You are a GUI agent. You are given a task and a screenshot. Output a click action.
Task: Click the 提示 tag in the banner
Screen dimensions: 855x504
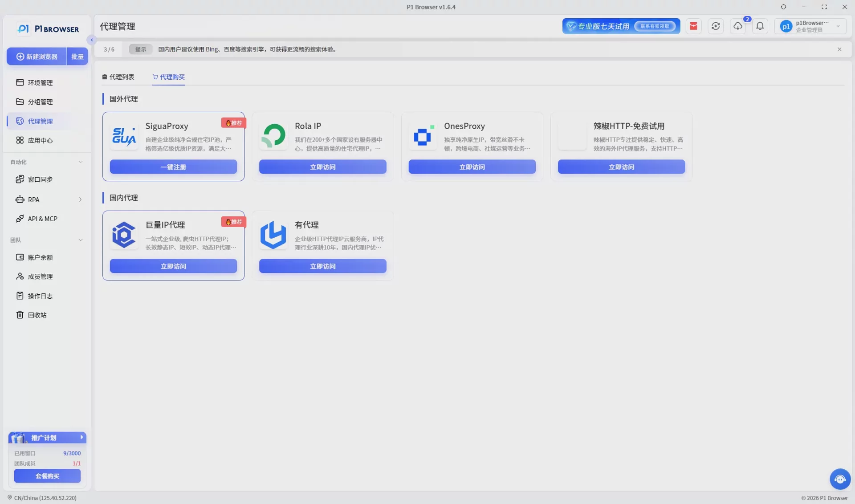point(141,49)
